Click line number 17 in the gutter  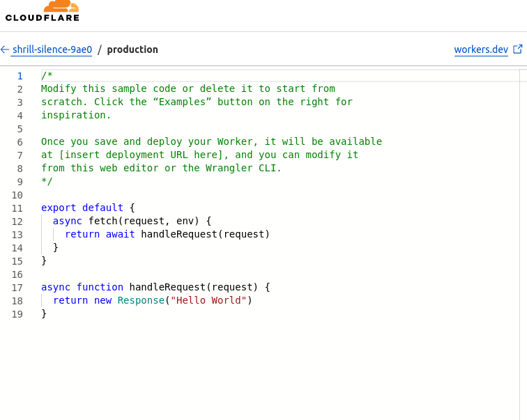pyautogui.click(x=17, y=288)
